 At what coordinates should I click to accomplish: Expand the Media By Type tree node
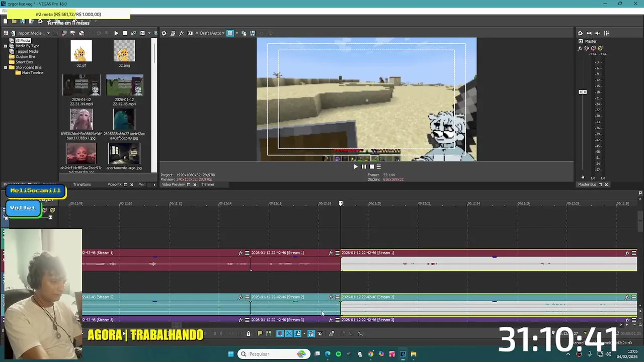coord(6,46)
